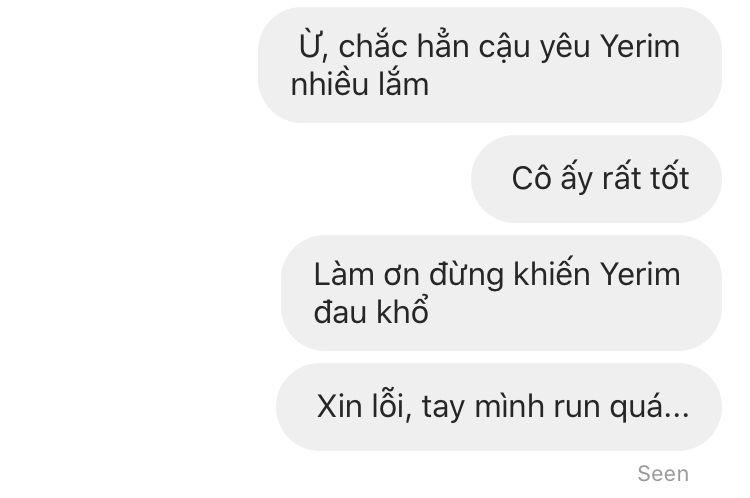This screenshot has width=750, height=498.
Task: Click the words 'đau khổ' in the third bubble
Action: tap(371, 312)
